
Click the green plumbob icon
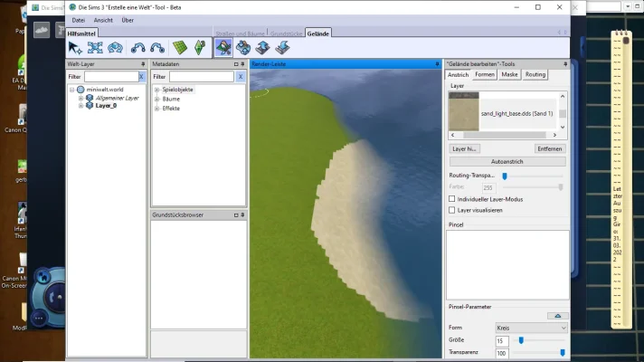[200, 48]
